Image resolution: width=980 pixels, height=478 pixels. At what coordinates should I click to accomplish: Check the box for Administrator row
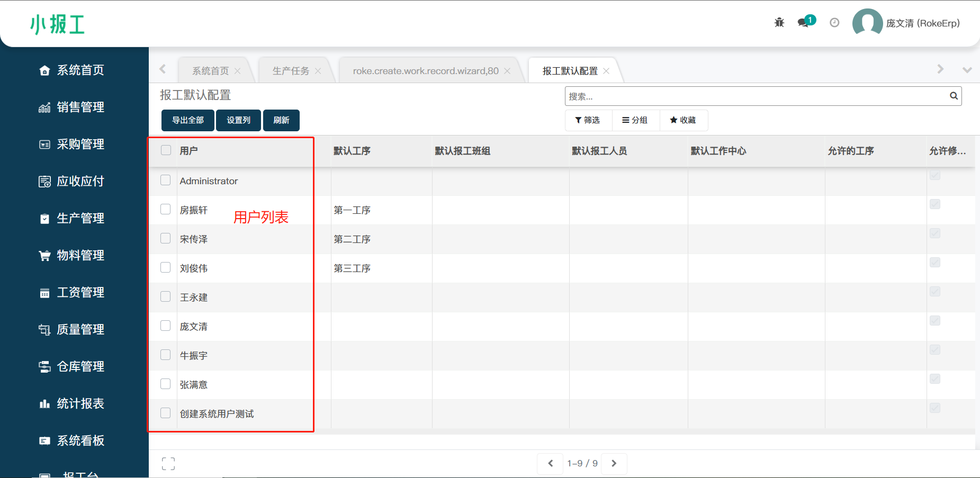(x=166, y=181)
